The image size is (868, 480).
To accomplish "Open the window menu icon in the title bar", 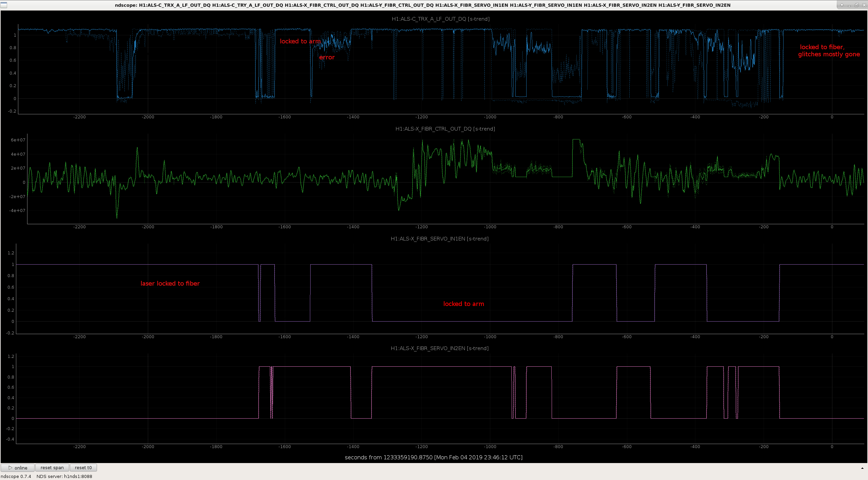I will click(x=4, y=5).
